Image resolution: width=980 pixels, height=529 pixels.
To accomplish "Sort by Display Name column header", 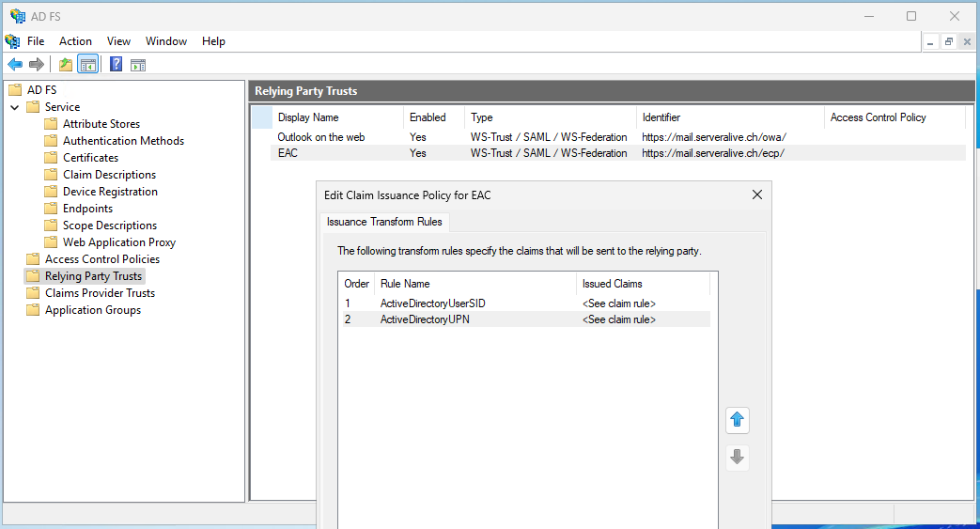I will click(337, 117).
